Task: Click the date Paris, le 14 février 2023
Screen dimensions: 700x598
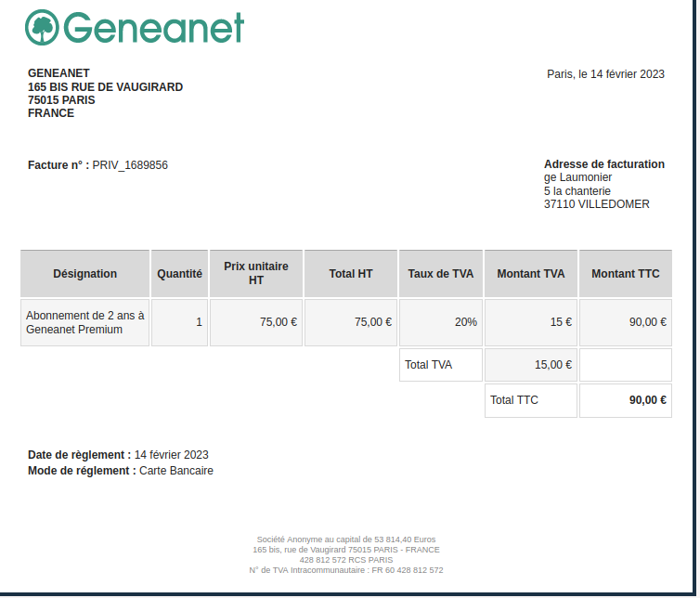Action: point(605,74)
